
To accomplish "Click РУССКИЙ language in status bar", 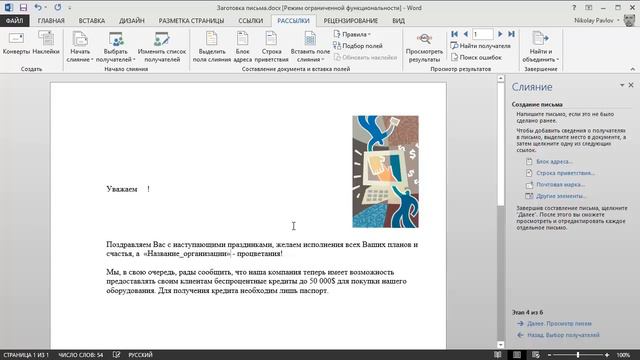I will tap(140, 355).
